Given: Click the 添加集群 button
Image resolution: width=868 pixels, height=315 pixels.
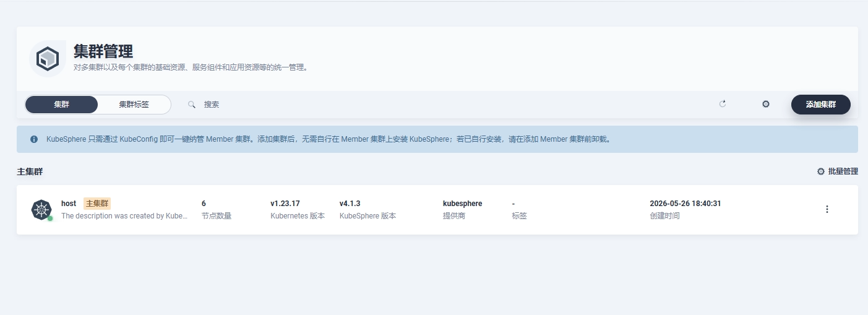Looking at the screenshot, I should tap(820, 105).
